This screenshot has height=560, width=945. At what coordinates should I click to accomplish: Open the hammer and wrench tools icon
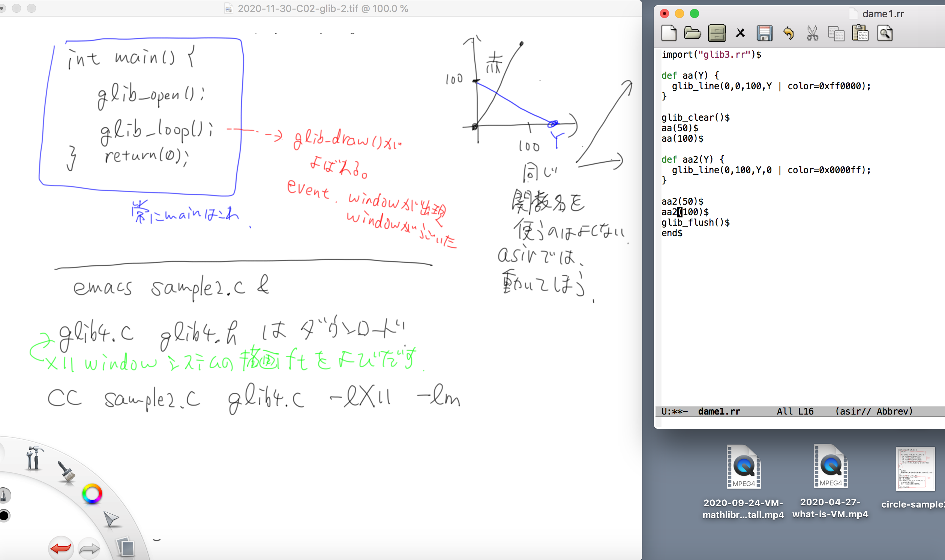34,458
